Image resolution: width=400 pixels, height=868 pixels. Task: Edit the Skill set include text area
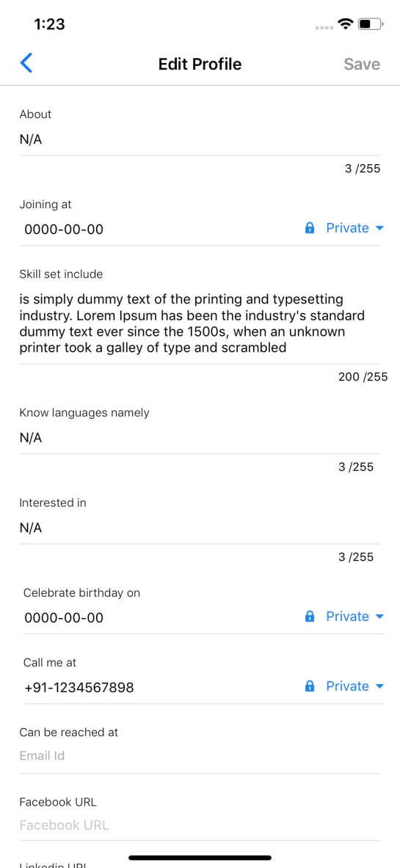click(200, 324)
